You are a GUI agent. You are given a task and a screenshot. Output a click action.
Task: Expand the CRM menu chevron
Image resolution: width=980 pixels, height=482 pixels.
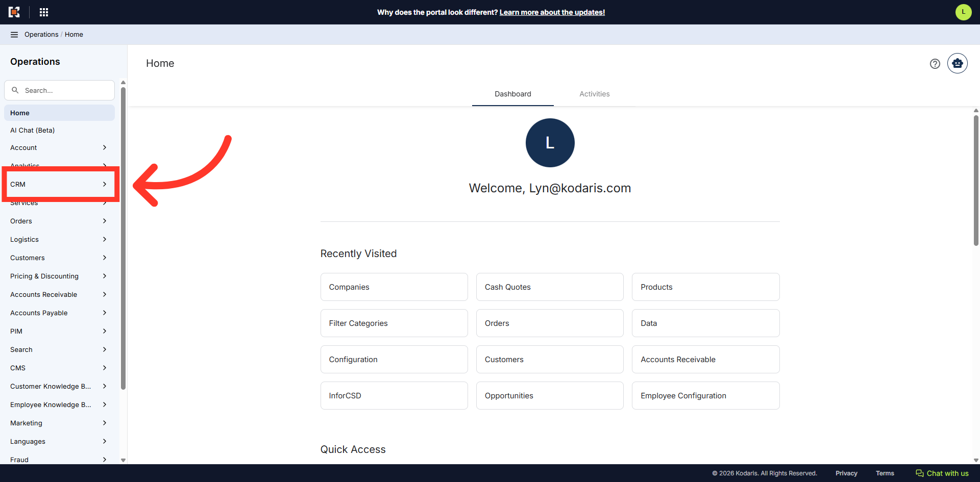click(105, 184)
